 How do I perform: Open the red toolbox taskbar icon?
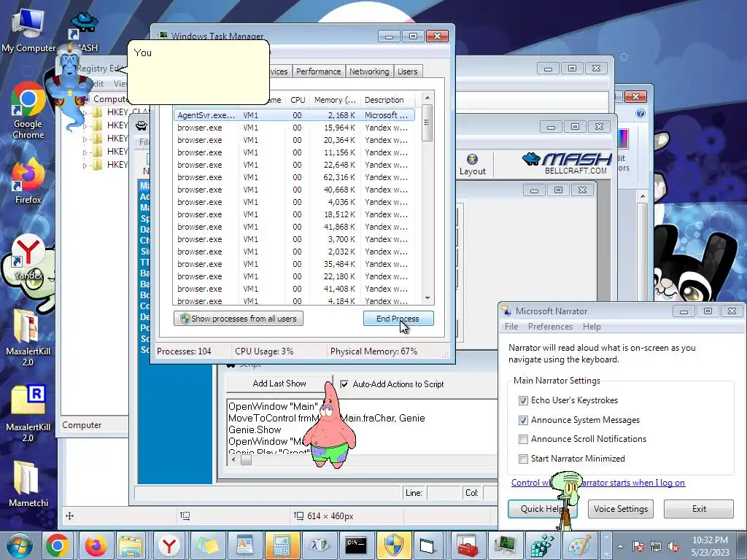coord(468,545)
